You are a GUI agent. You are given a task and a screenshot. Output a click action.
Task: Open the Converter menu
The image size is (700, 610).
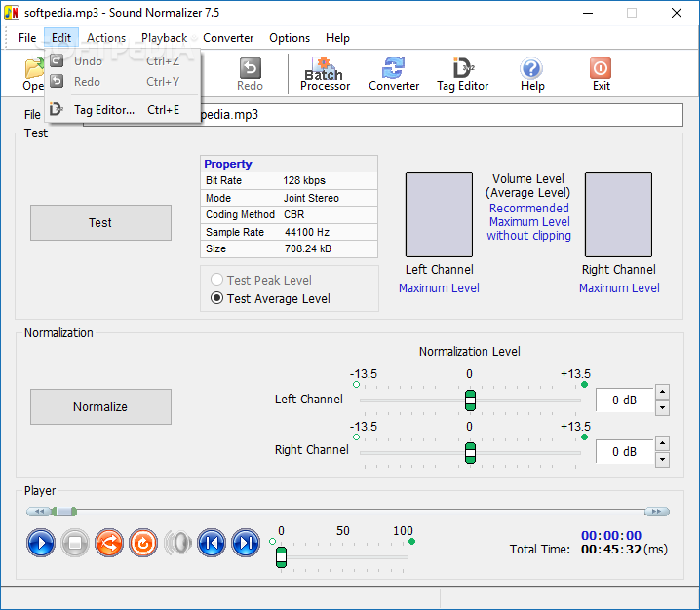(228, 38)
